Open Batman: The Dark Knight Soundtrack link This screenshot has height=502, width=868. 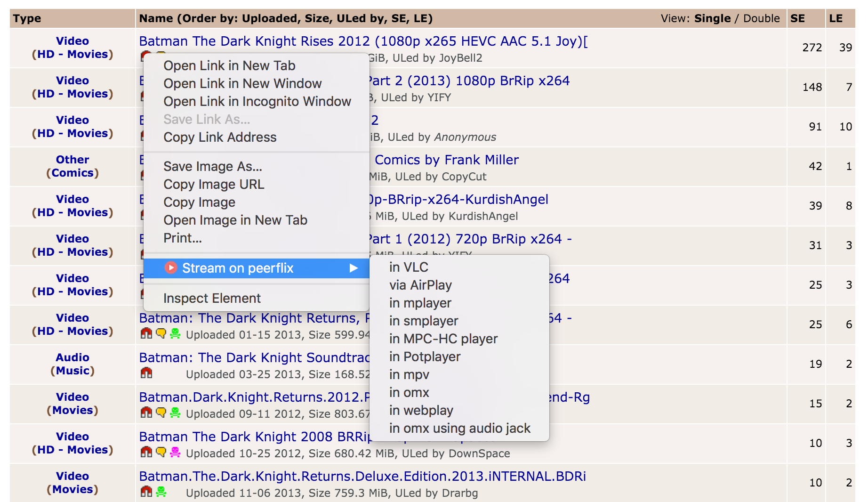coord(255,358)
